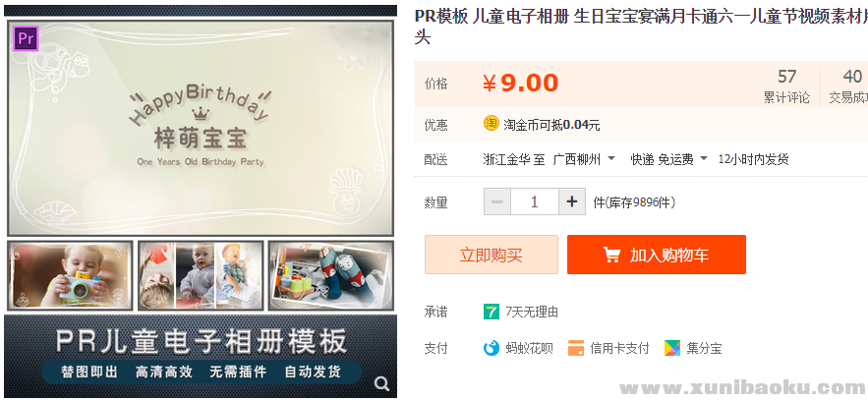Select the baby collage middle thumbnail

(x=201, y=275)
